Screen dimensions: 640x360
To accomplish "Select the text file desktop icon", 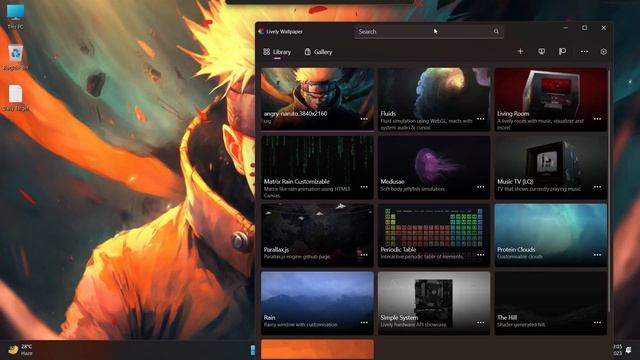I will click(x=16, y=98).
